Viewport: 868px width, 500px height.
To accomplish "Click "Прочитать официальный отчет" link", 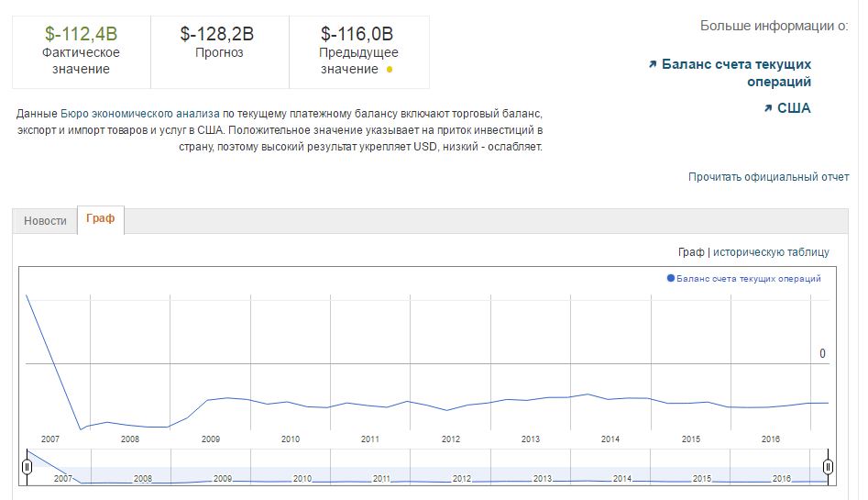I will click(768, 177).
